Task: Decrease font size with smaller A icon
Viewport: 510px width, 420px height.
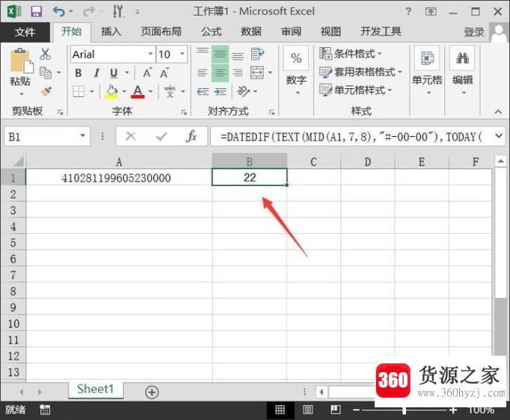Action: [165, 73]
